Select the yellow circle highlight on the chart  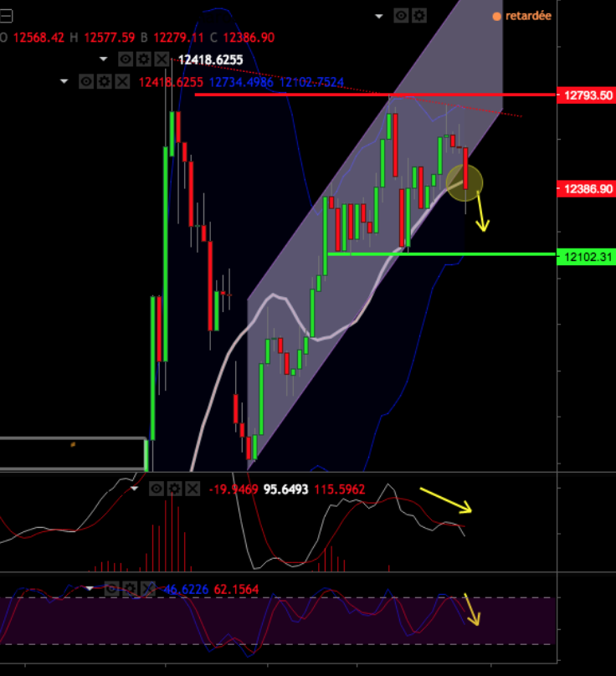(x=465, y=182)
